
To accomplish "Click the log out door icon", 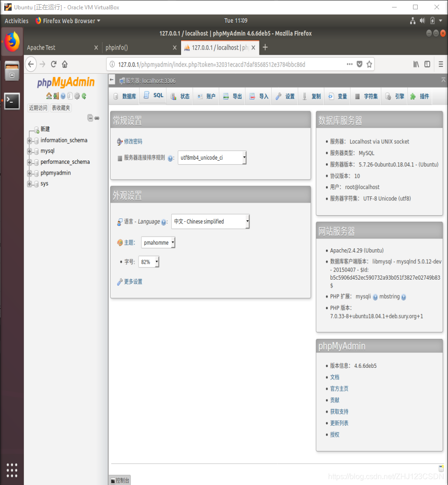I will pyautogui.click(x=56, y=96).
